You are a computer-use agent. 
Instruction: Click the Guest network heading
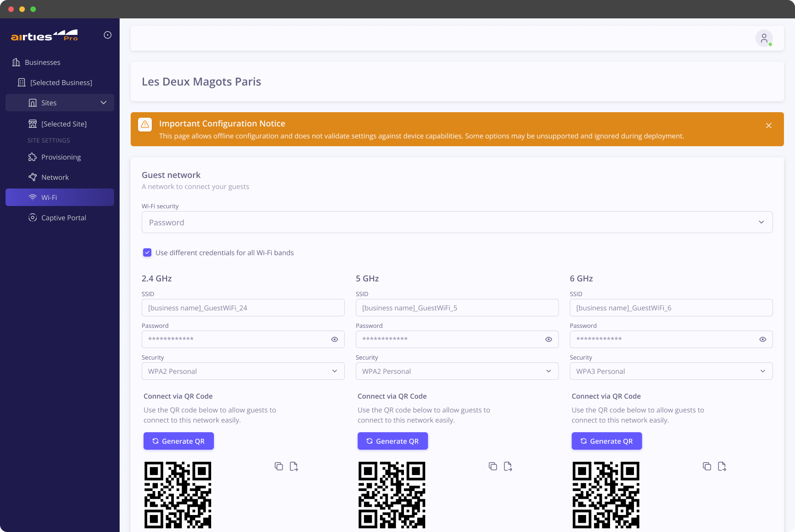171,175
